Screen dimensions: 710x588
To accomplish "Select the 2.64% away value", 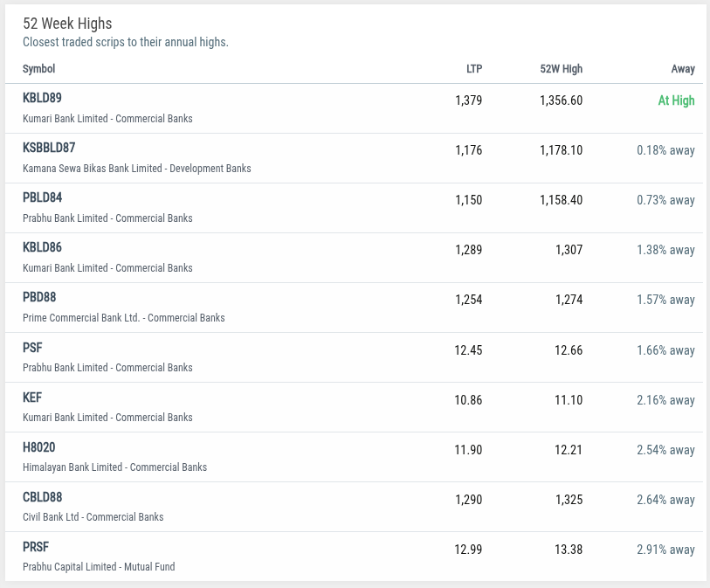I will (665, 500).
